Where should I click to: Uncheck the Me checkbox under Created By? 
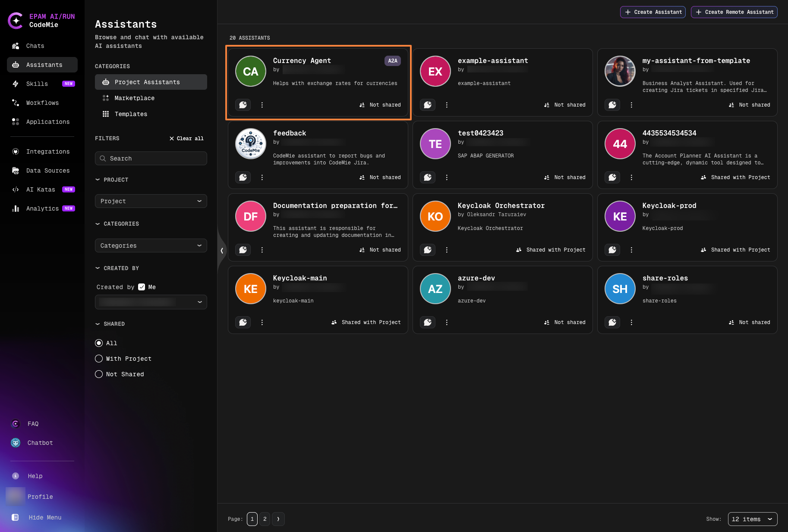pyautogui.click(x=142, y=286)
